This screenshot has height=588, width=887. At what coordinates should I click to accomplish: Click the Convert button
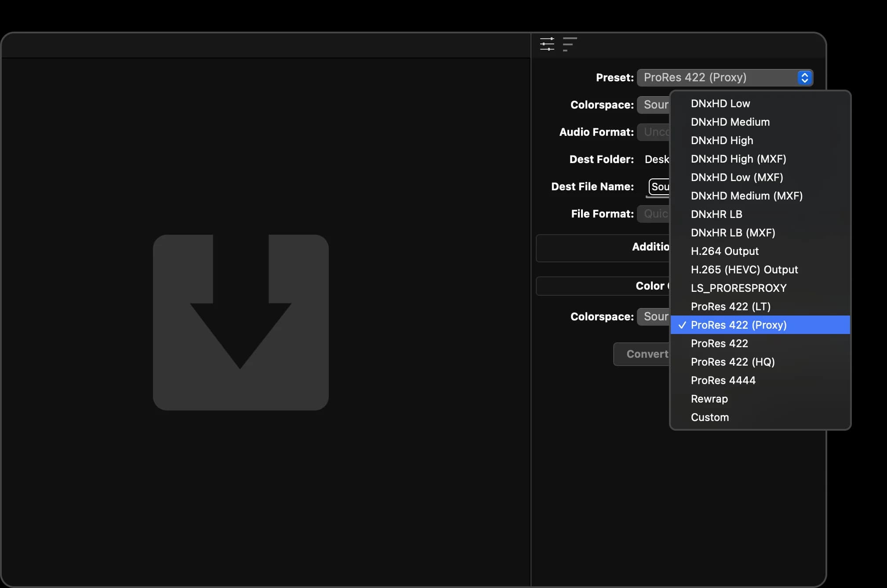point(642,354)
